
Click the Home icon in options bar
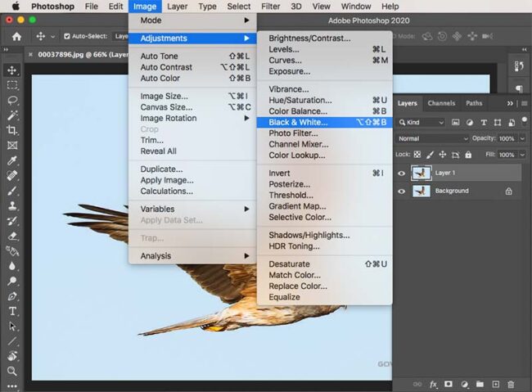click(16, 36)
